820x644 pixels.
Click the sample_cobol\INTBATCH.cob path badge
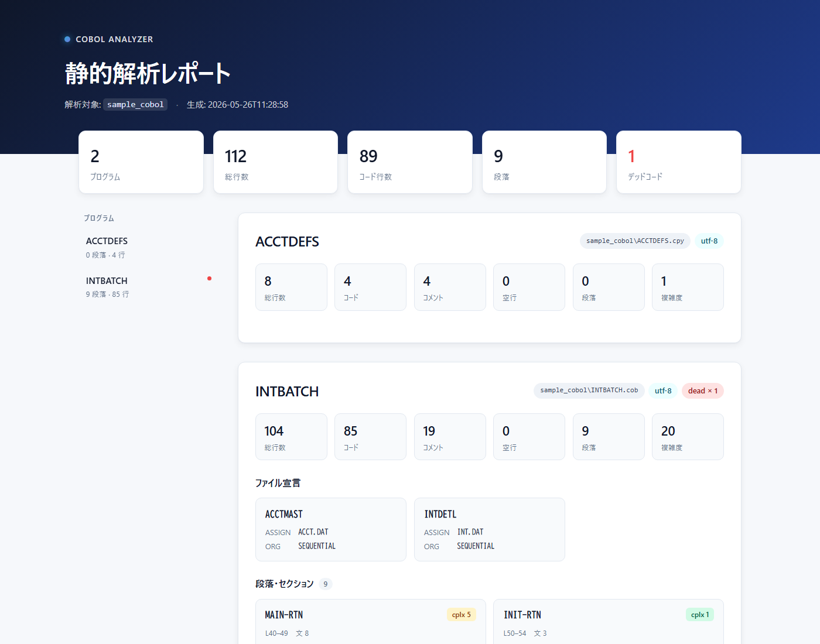(x=589, y=390)
